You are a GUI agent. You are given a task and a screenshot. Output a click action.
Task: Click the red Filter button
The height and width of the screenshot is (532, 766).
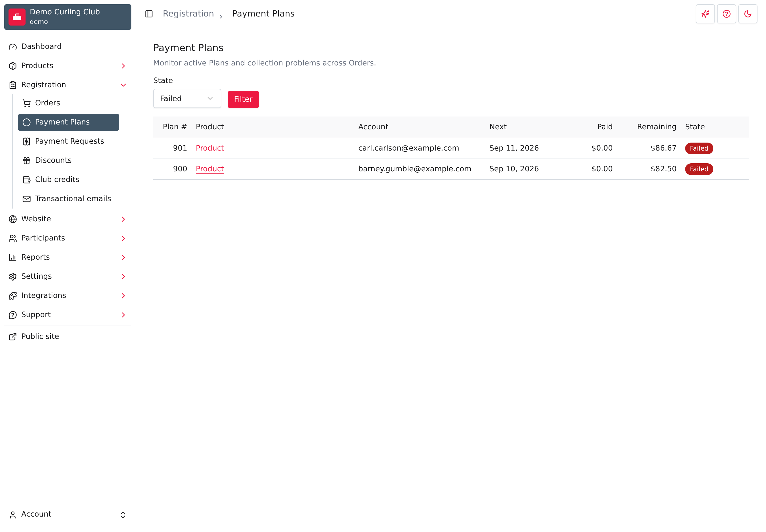pos(243,99)
